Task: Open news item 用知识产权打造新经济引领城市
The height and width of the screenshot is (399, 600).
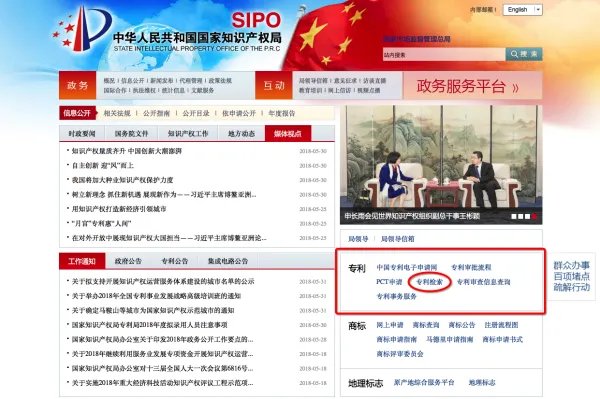Action: [x=119, y=209]
